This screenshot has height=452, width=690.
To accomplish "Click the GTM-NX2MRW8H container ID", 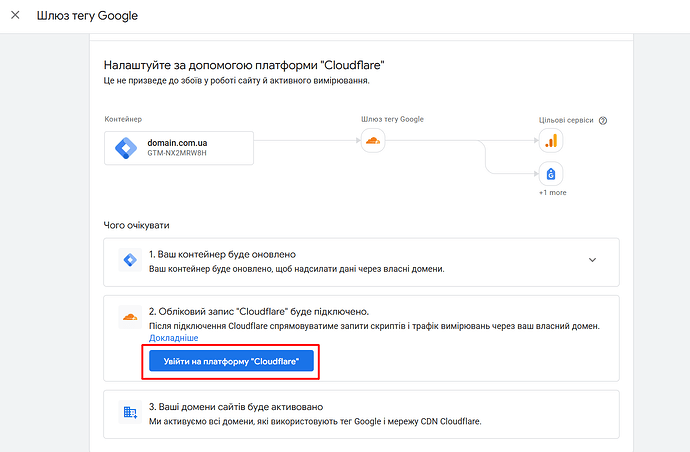I will (x=177, y=153).
